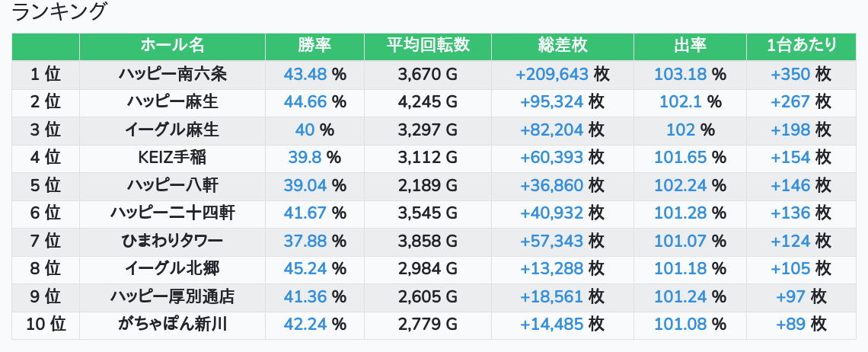This screenshot has width=868, height=352.
Task: Click the 出率 column header
Action: click(x=690, y=46)
